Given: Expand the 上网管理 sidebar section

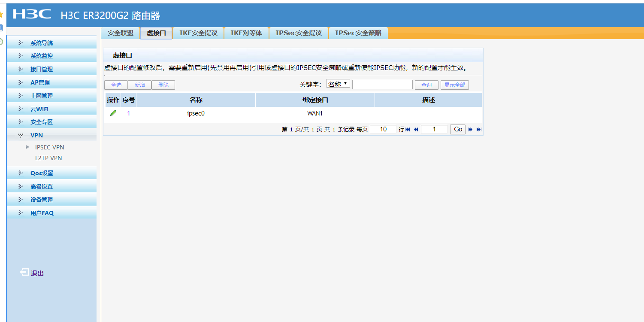Looking at the screenshot, I should click(51, 96).
